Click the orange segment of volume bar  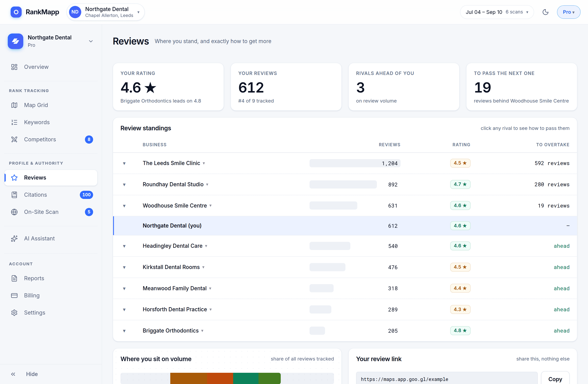[188, 378]
